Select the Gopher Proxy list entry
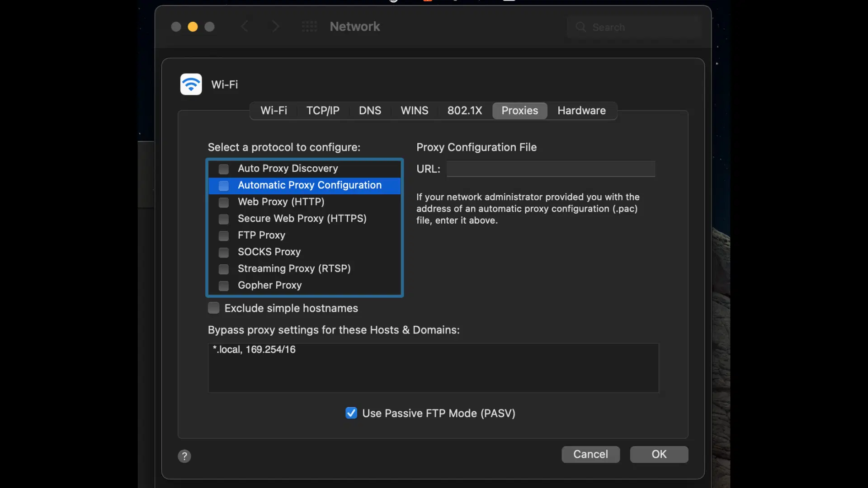 tap(269, 286)
